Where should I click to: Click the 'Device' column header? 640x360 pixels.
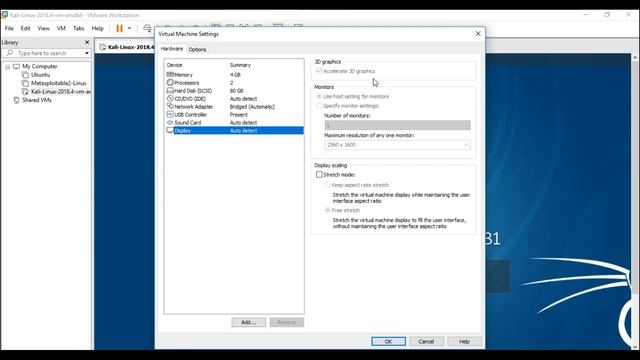174,65
